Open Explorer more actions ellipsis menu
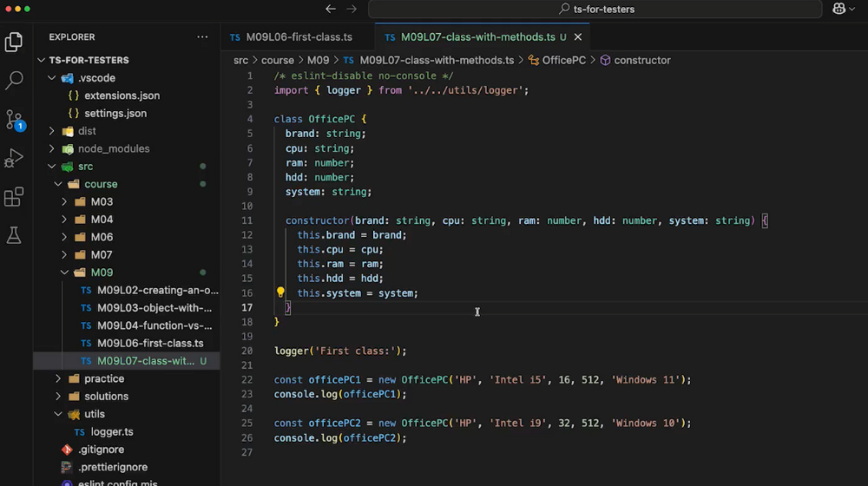 pyautogui.click(x=202, y=37)
